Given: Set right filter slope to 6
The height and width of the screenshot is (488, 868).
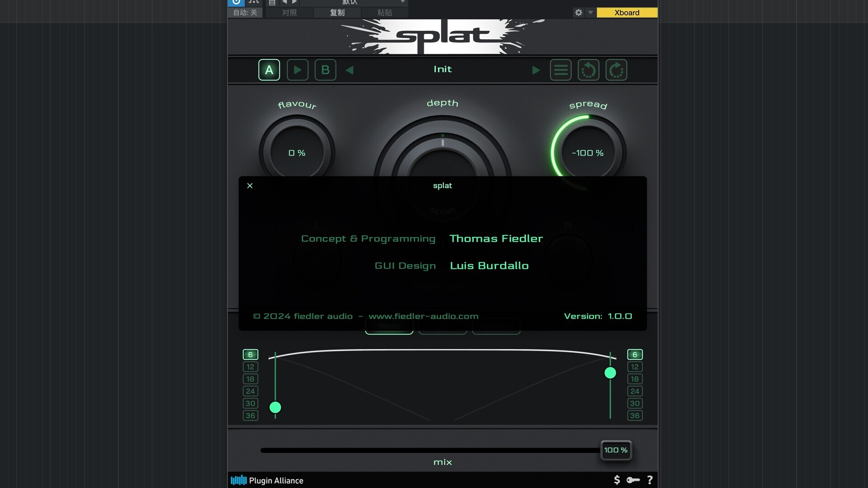Looking at the screenshot, I should coord(635,355).
